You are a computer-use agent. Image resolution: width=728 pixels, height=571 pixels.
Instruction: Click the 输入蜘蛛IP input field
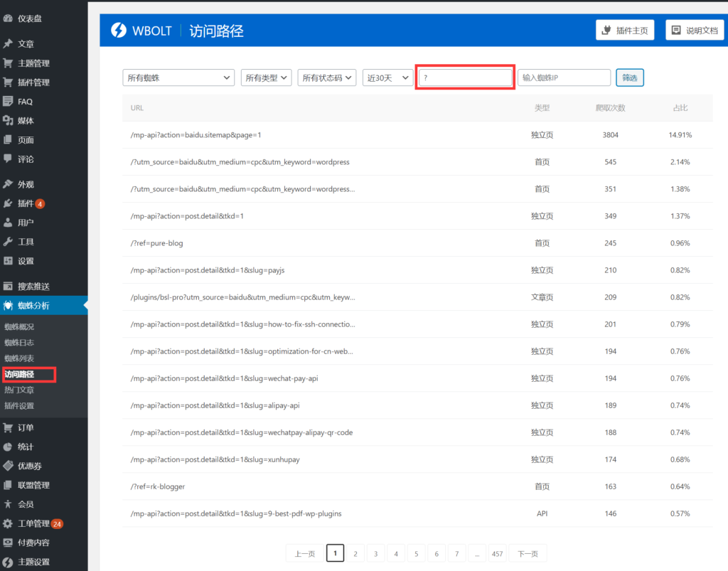[564, 78]
